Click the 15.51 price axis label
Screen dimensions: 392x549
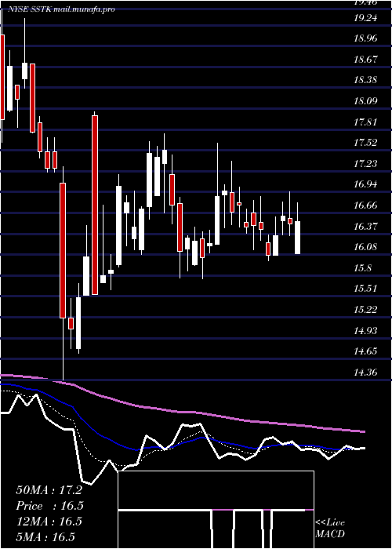point(366,289)
